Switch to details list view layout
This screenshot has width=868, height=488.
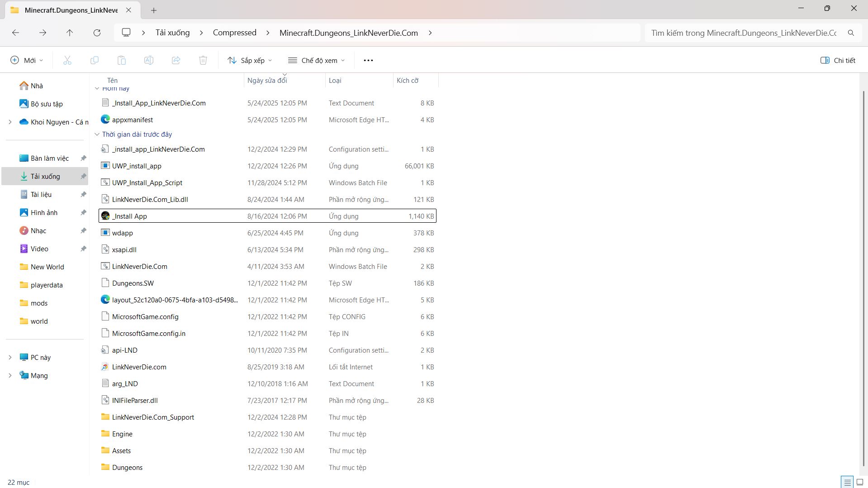847,482
